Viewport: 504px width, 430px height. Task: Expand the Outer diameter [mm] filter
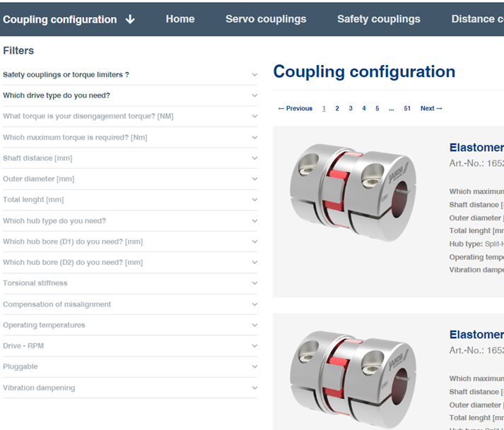pyautogui.click(x=254, y=179)
